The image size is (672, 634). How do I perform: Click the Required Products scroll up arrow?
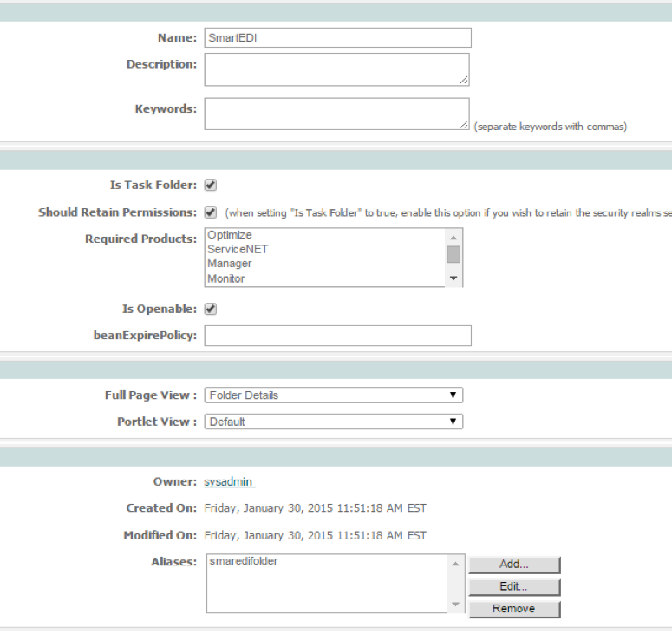click(453, 237)
